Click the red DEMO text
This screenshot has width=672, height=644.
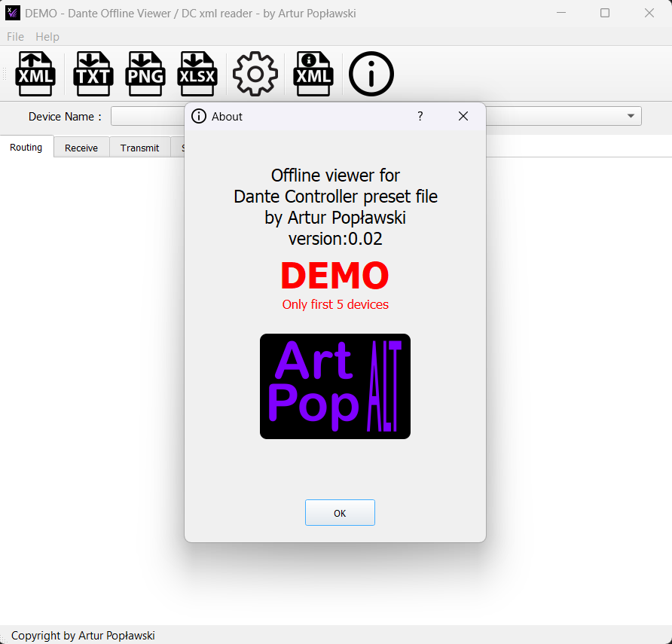335,276
